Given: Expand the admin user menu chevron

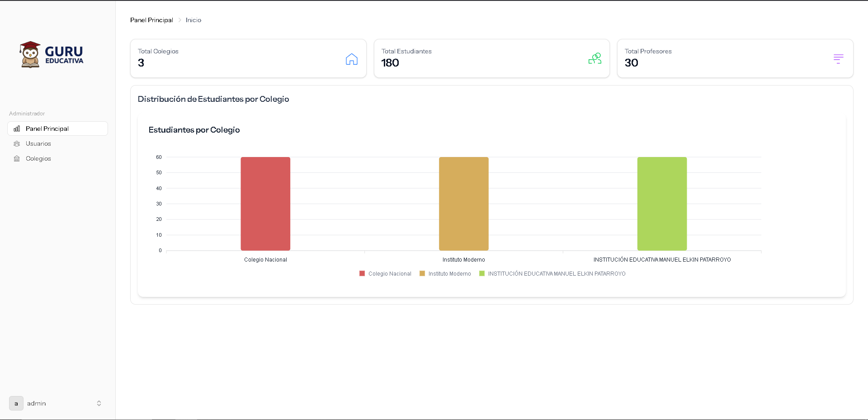Looking at the screenshot, I should coord(99,403).
